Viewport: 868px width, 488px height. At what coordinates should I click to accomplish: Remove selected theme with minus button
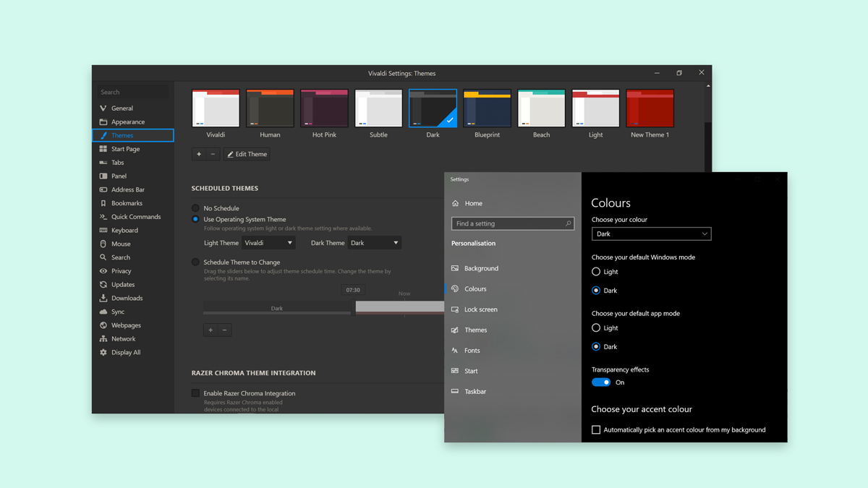coord(213,154)
